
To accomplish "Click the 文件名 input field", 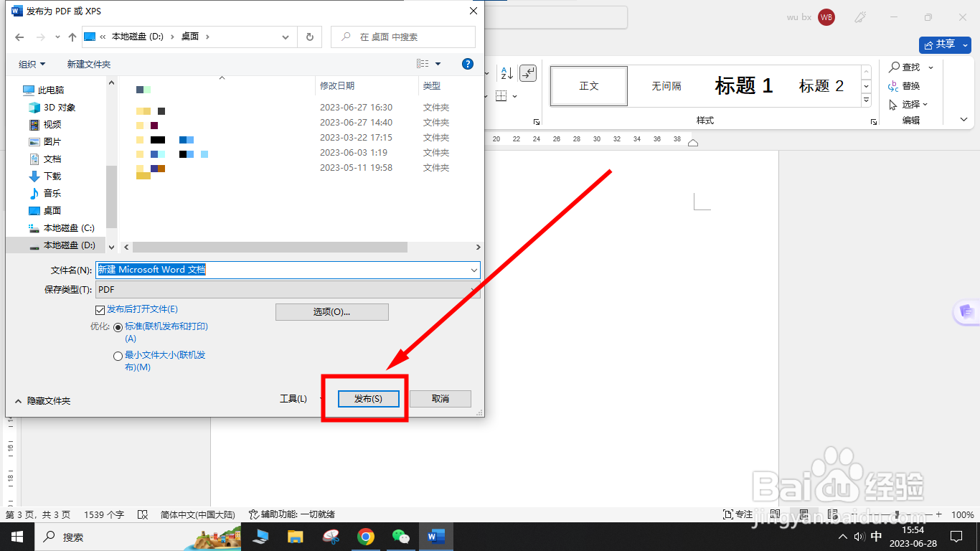I will [283, 270].
